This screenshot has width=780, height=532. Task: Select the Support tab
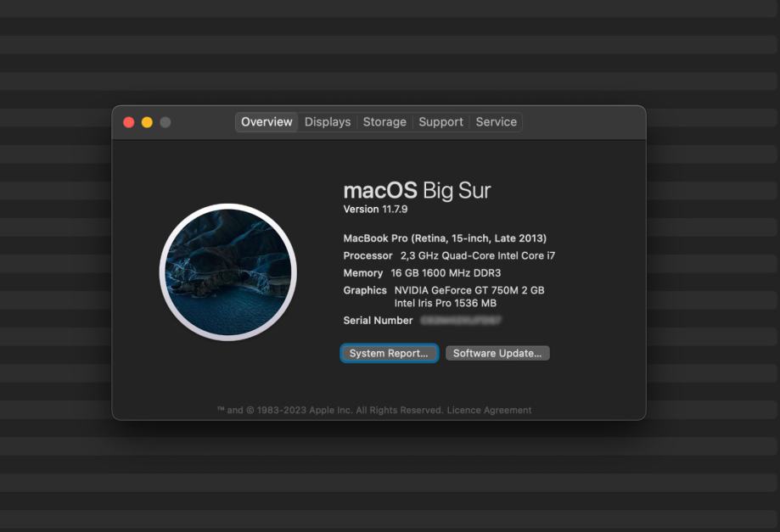(x=441, y=122)
